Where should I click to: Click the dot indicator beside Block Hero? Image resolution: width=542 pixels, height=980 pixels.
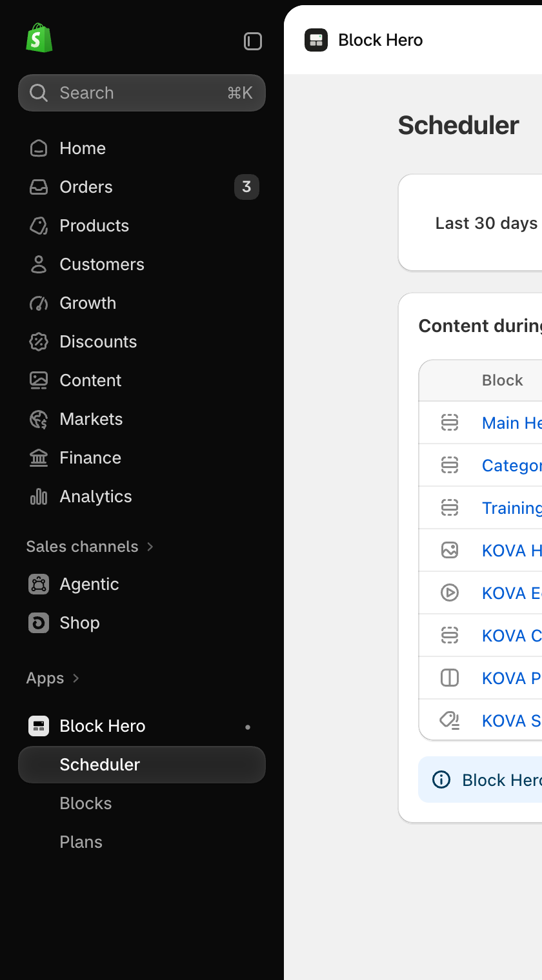248,727
